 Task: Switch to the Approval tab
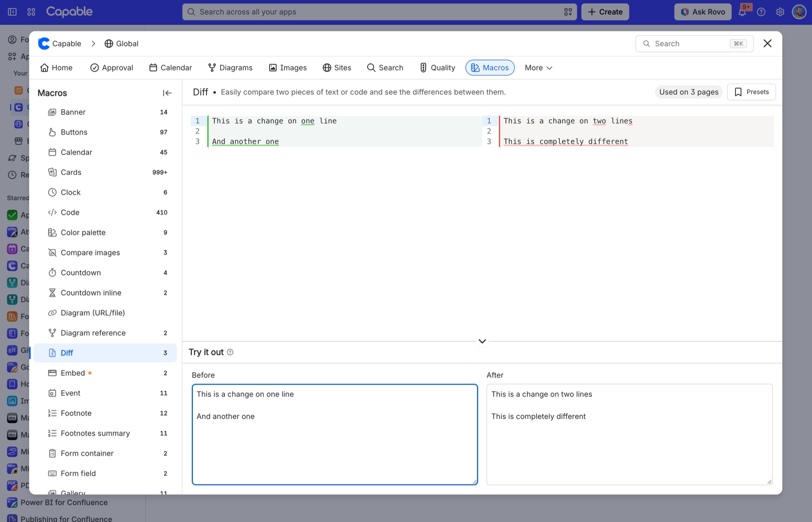[112, 68]
